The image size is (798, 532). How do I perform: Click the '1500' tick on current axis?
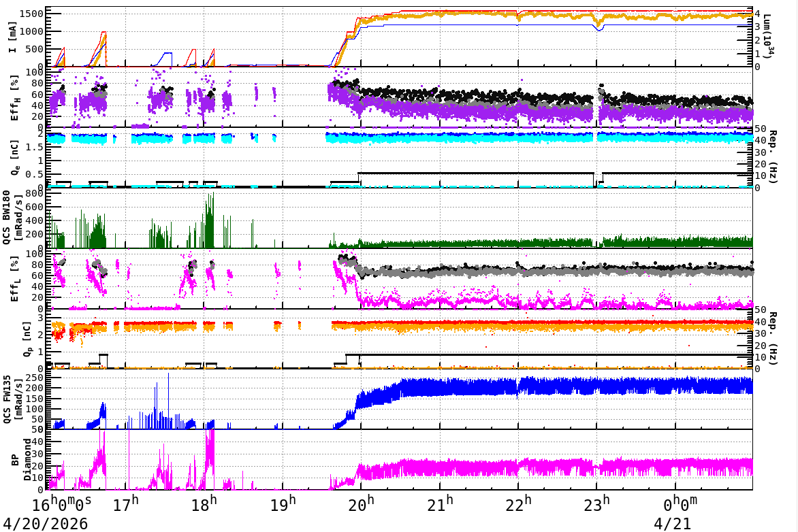pyautogui.click(x=31, y=14)
